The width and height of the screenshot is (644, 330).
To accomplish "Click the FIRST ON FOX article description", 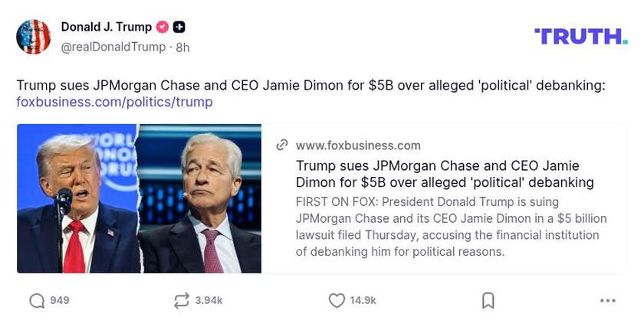I will coord(451,227).
